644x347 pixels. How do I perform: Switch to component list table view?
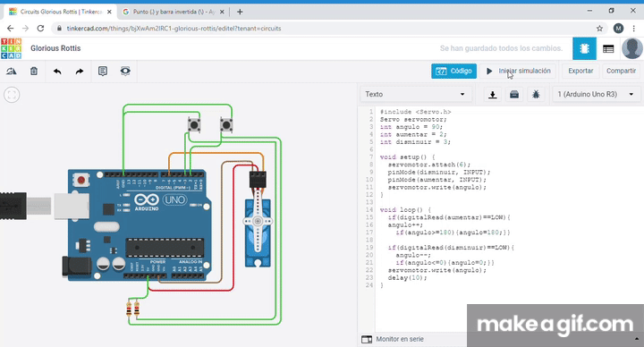coord(608,49)
